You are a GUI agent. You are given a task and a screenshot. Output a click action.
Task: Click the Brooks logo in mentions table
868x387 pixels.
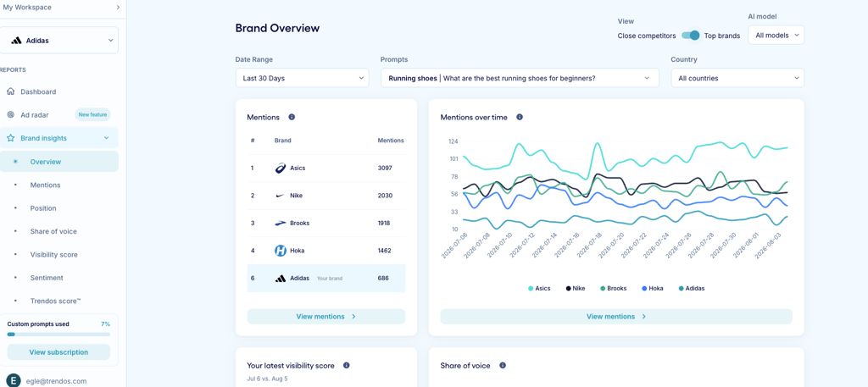(x=281, y=224)
